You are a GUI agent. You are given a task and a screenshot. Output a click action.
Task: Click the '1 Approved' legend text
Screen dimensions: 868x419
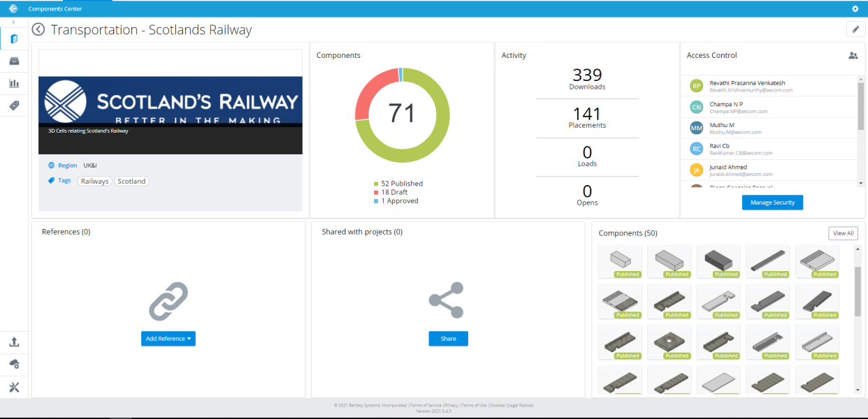400,200
